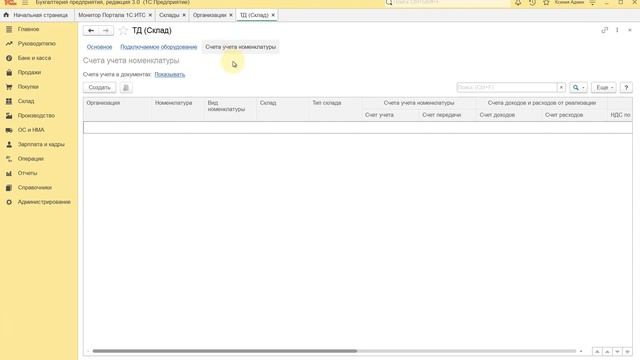Screen dimensions: 640x360
Task: Close the Организации tab
Action: [231, 15]
